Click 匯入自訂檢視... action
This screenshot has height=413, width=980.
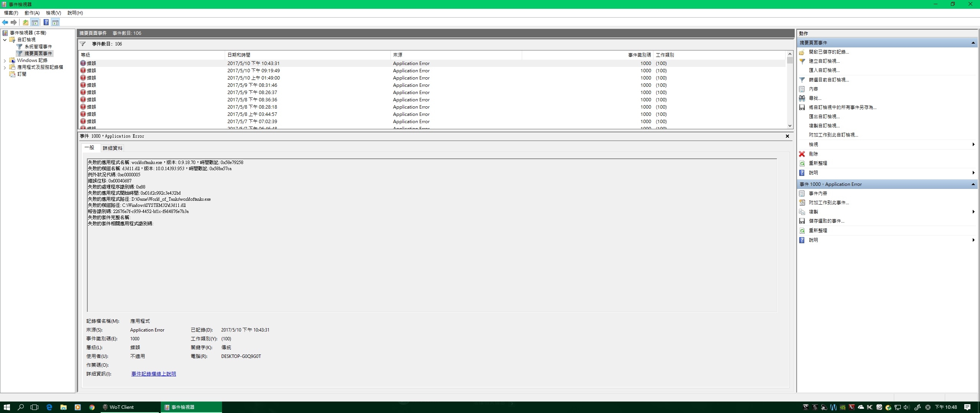(824, 70)
